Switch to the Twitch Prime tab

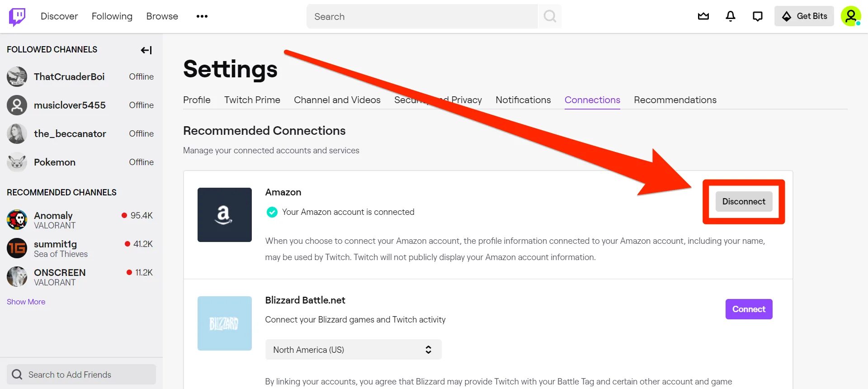[x=252, y=100]
